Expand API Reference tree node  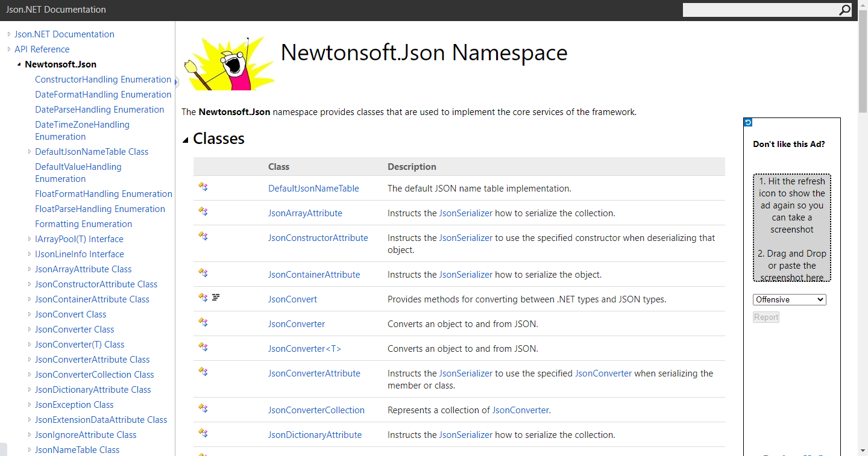[9, 49]
